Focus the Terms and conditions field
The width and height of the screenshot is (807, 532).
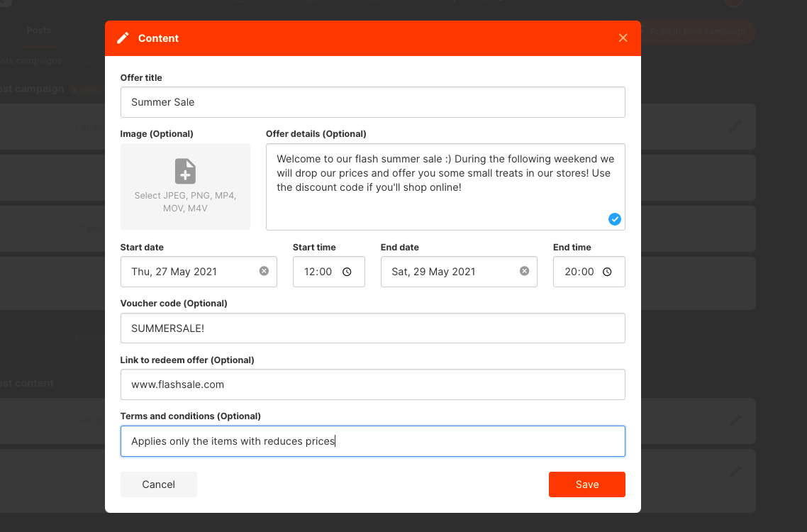coord(372,440)
